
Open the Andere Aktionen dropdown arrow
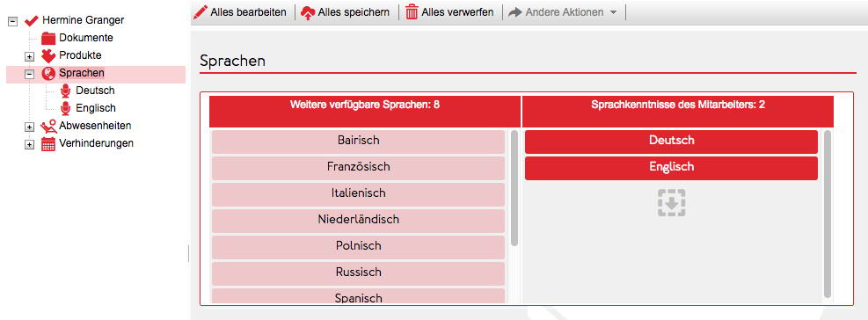(613, 12)
